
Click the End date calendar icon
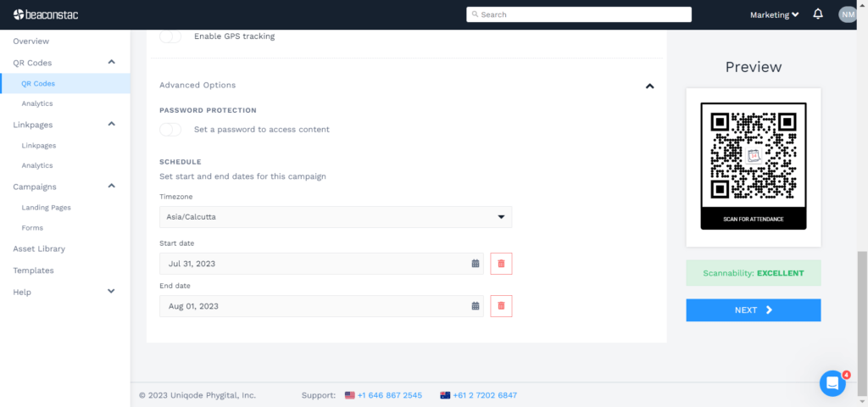click(475, 305)
